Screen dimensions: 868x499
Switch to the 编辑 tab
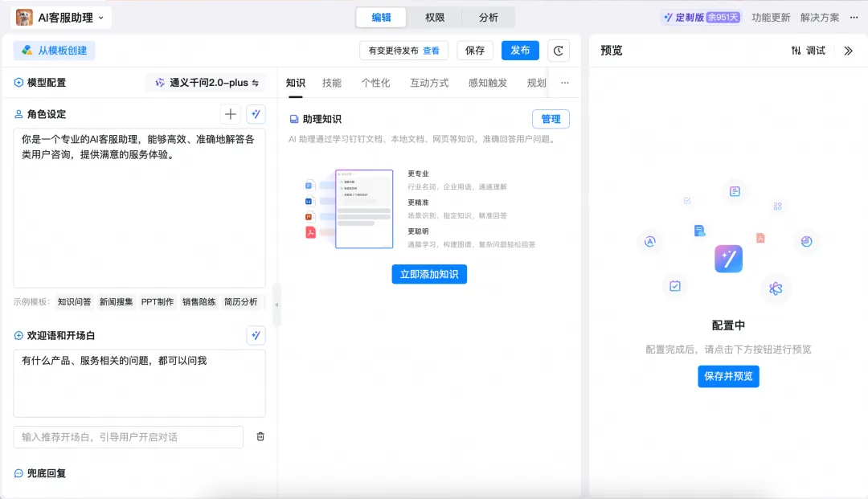pos(381,17)
